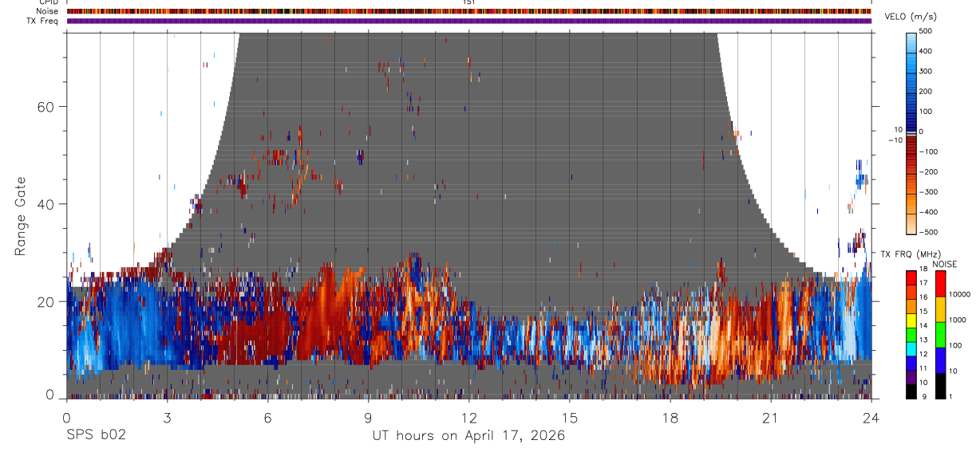Click the red 17–18 MHz TX FRQ swatch
The width and height of the screenshot is (980, 452).
[911, 277]
